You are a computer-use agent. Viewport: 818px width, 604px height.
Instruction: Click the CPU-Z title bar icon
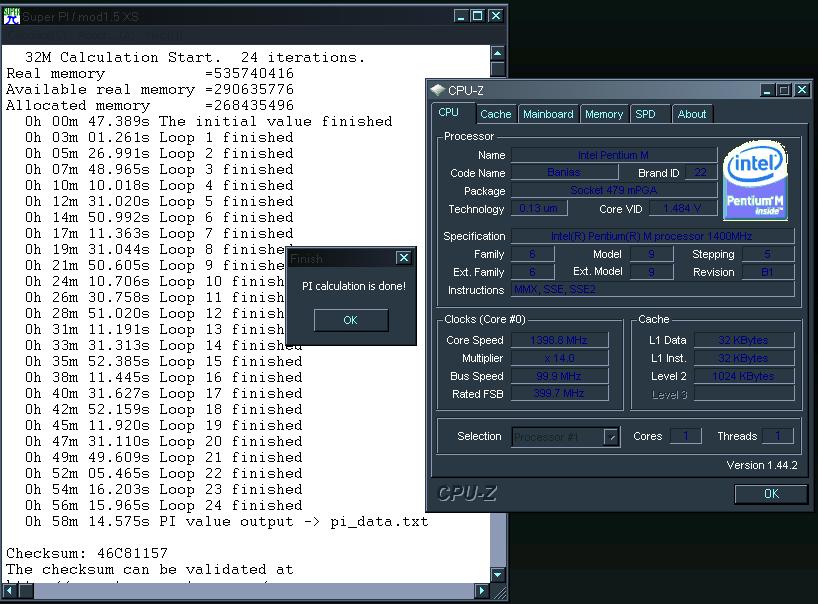pos(437,90)
